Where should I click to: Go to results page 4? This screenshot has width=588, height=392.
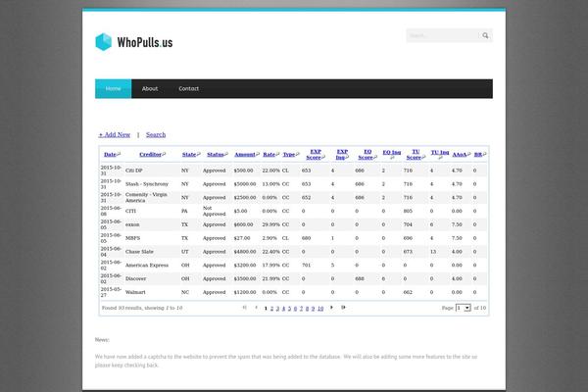(x=283, y=309)
